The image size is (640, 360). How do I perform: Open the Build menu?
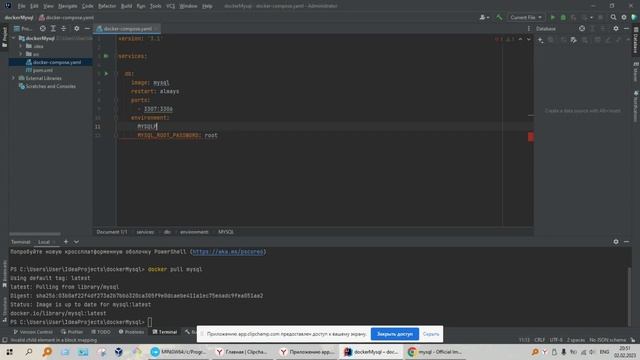pyautogui.click(x=127, y=6)
